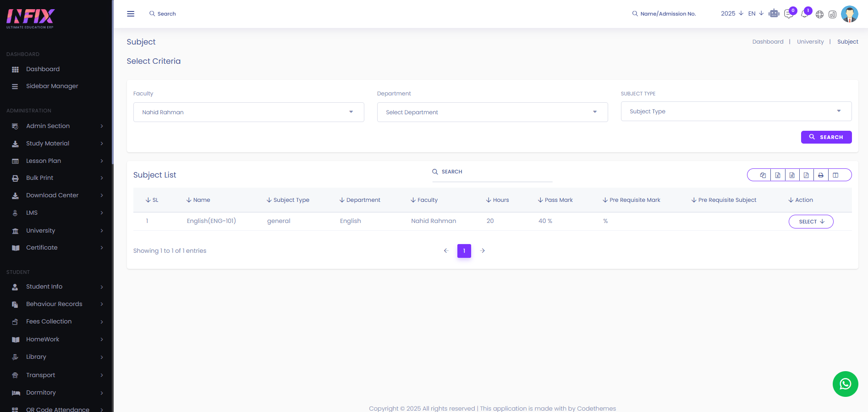Open Dashboard in the sidebar
The width and height of the screenshot is (868, 412).
tap(43, 69)
